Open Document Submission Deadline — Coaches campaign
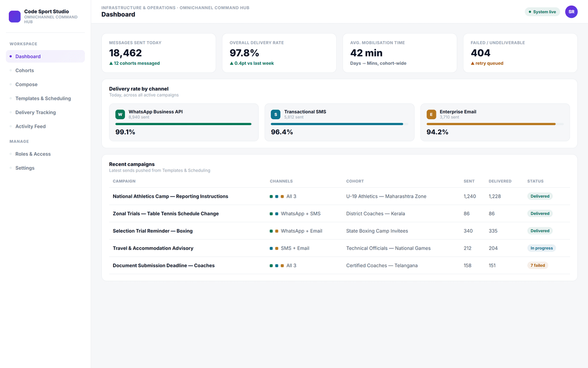This screenshot has width=588, height=368. pyautogui.click(x=164, y=265)
